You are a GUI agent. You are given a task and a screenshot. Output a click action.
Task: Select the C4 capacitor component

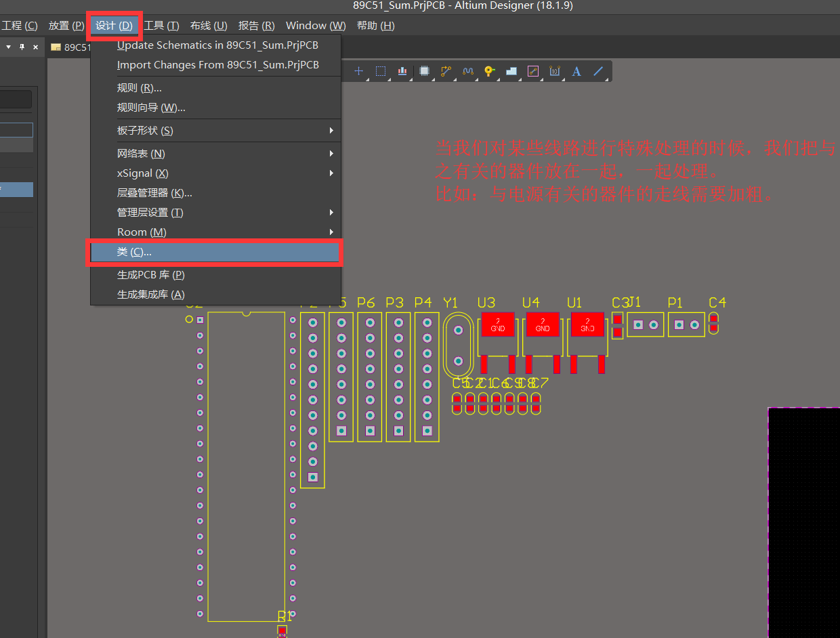point(713,324)
